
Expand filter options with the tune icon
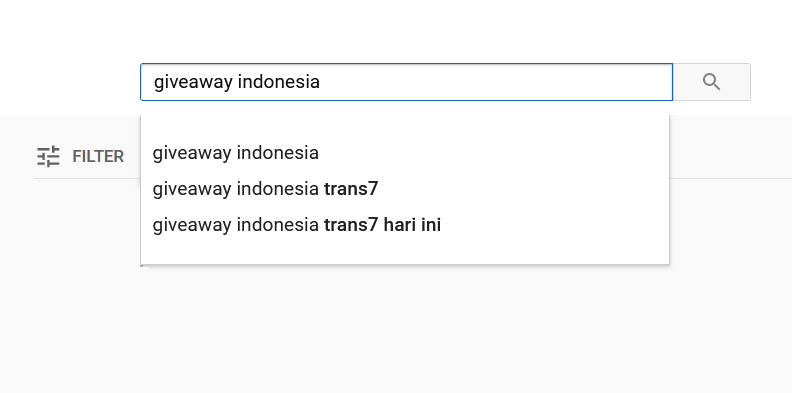(x=48, y=157)
